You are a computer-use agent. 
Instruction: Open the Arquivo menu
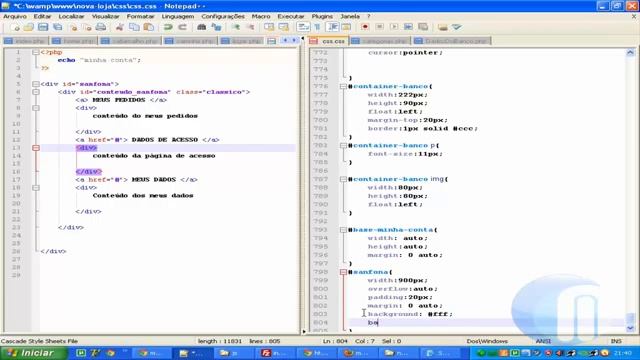15,16
